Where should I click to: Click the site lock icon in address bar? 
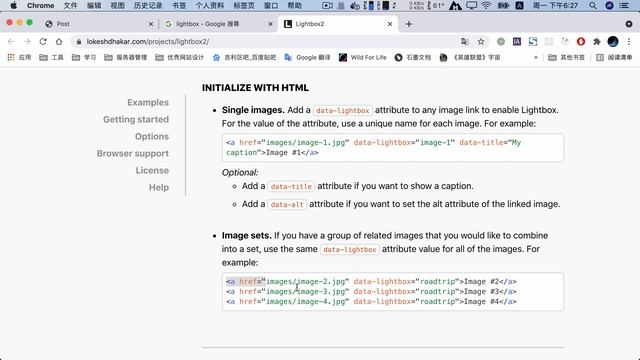79,42
